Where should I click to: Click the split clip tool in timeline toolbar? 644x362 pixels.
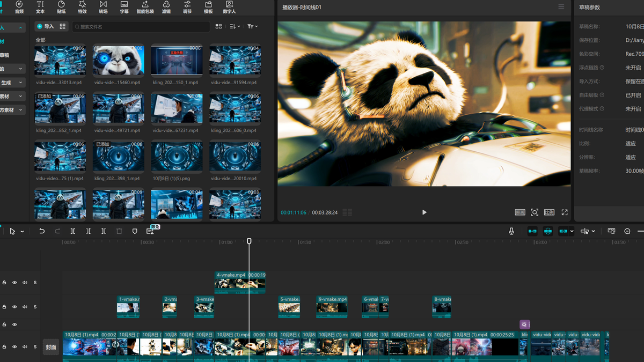[x=73, y=231]
